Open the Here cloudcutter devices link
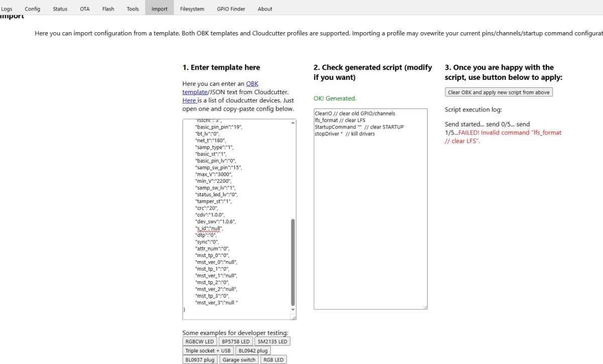This screenshot has height=364, width=603. 189,100
